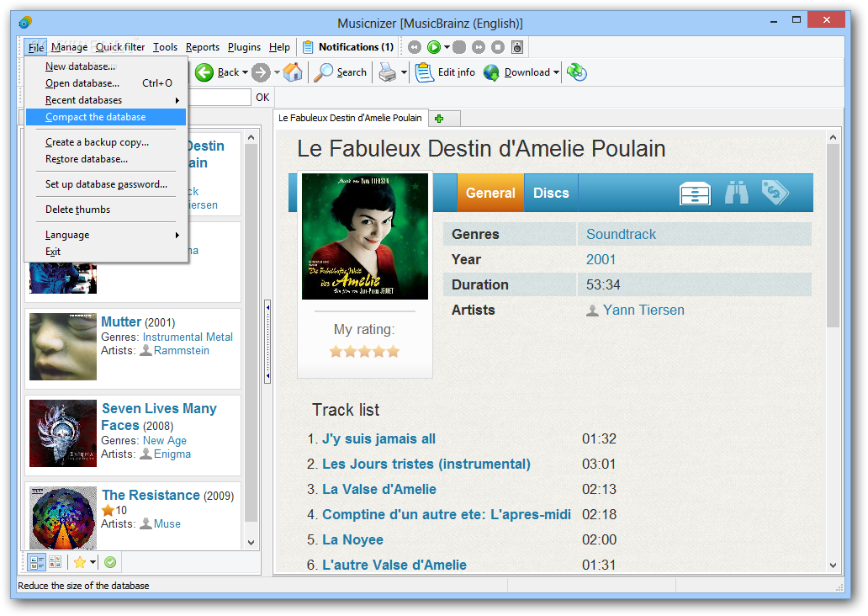Open the Plugins menu

pos(244,48)
